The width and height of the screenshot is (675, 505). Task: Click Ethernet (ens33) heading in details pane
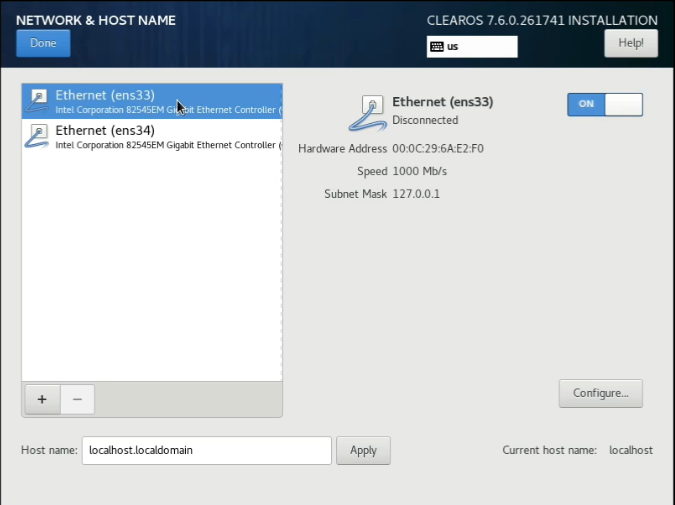[443, 102]
